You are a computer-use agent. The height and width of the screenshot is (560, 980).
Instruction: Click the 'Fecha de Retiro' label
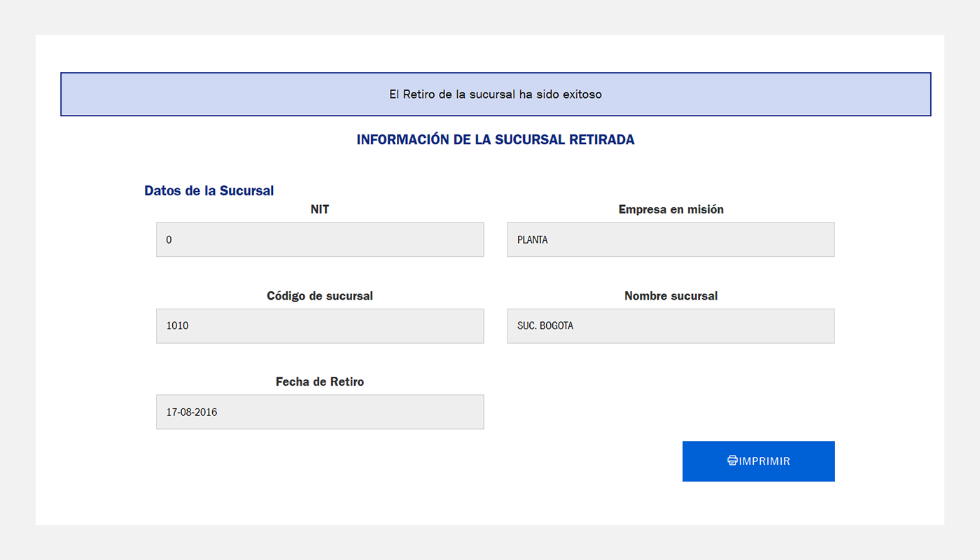pyautogui.click(x=320, y=382)
